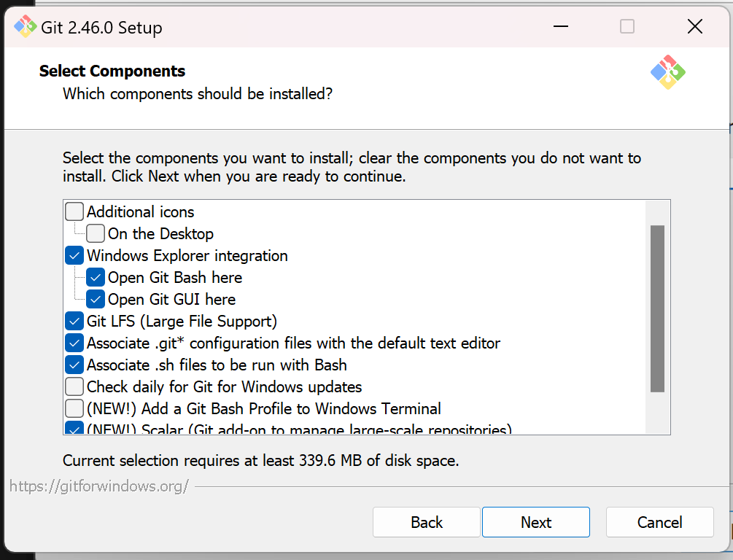Go Back to previous setup page
The height and width of the screenshot is (560, 733).
427,522
